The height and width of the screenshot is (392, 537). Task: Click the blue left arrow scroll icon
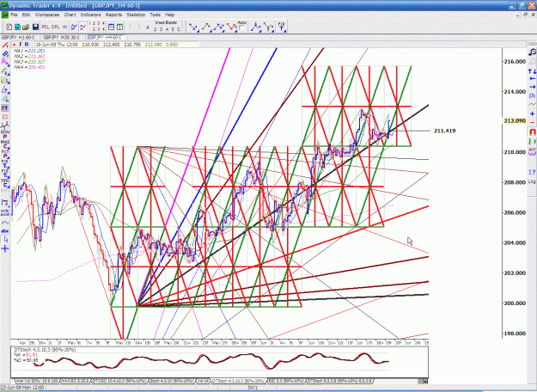pyautogui.click(x=532, y=79)
